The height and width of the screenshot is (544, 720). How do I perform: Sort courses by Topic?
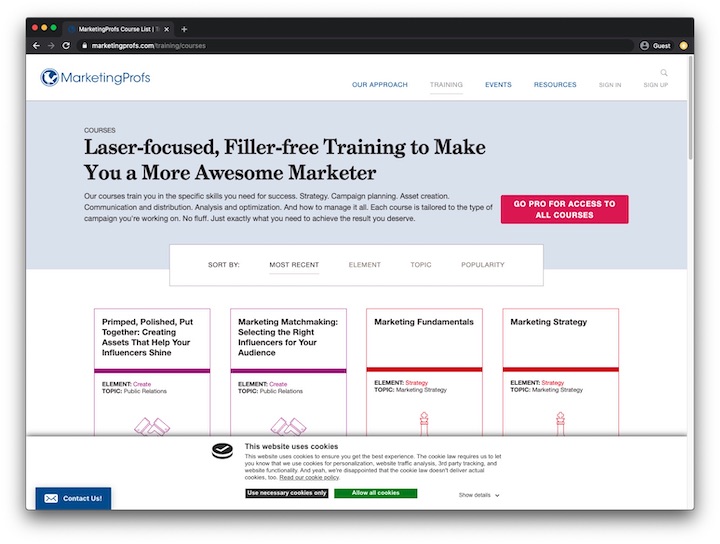(421, 265)
